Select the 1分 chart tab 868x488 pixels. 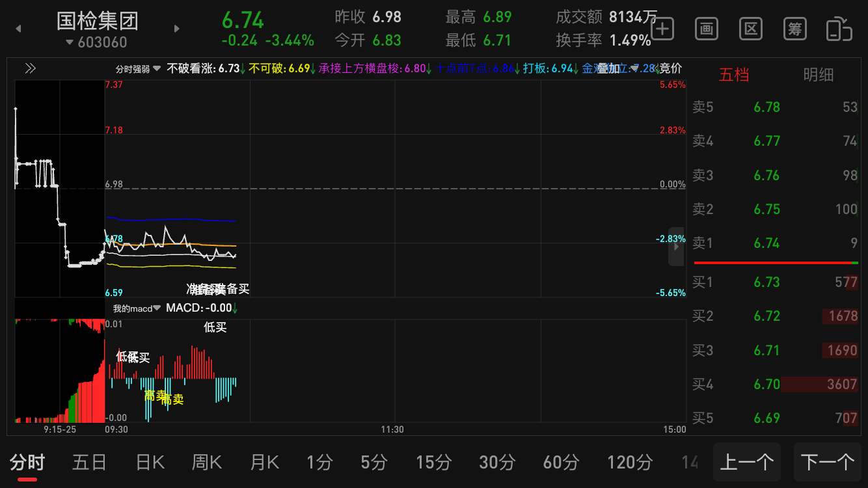pos(319,463)
